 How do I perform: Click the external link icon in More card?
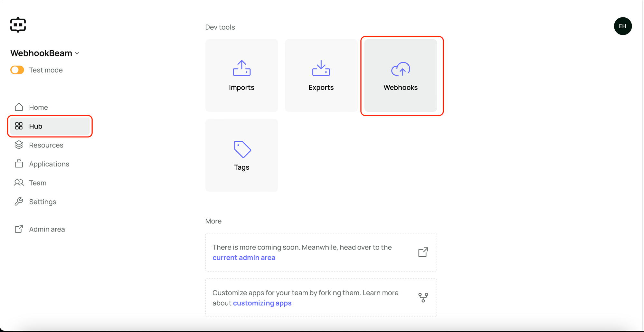[423, 252]
